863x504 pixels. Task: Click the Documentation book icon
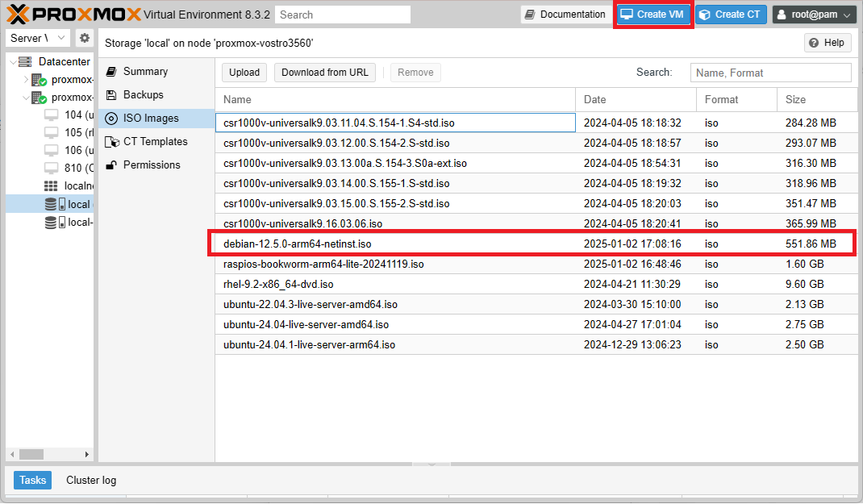pos(529,15)
